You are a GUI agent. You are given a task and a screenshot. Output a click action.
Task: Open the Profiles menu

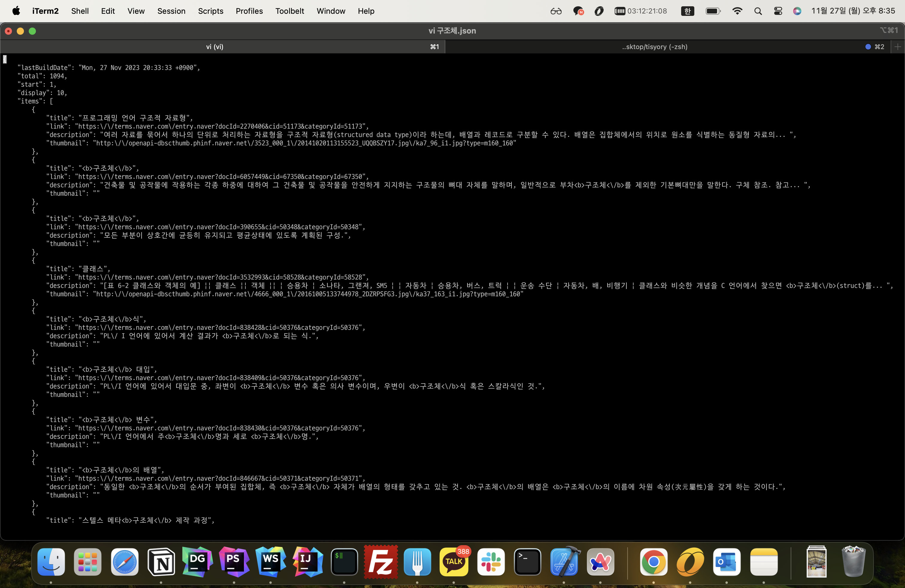249,11
